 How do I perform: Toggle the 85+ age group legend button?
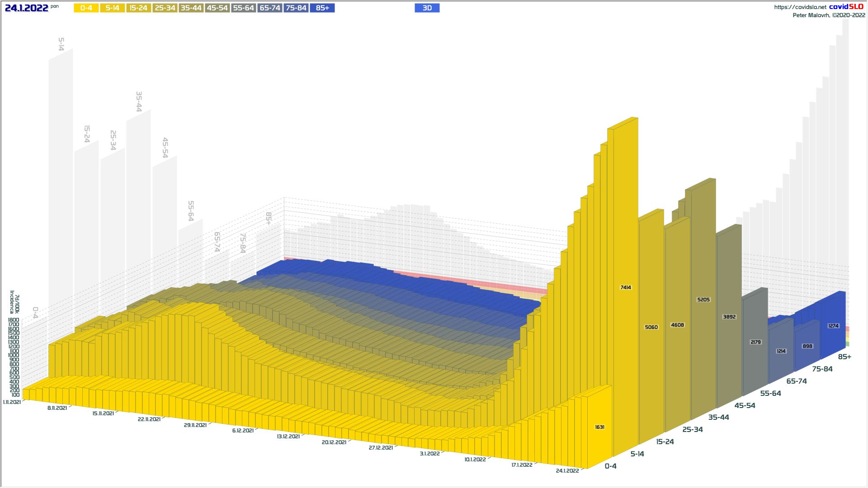pyautogui.click(x=322, y=8)
